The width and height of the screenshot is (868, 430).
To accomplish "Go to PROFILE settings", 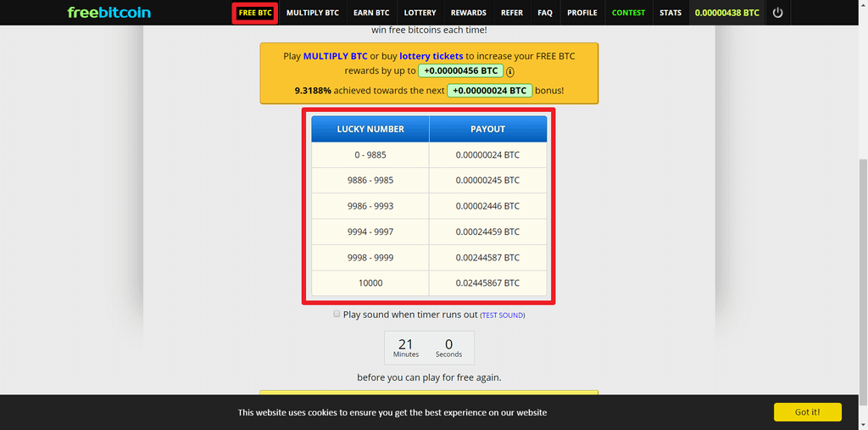I will coord(582,13).
